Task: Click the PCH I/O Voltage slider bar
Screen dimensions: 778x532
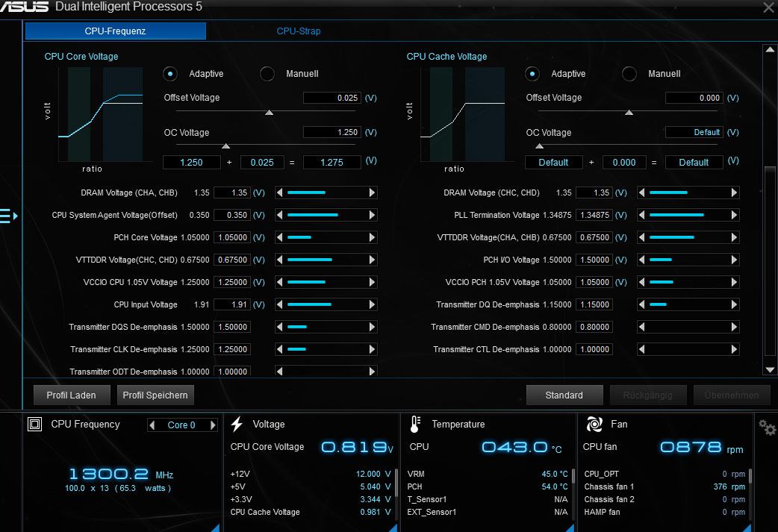Action: (x=688, y=260)
